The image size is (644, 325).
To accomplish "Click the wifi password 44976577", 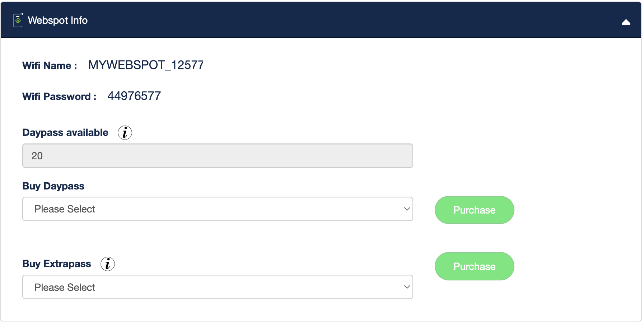I will (x=134, y=96).
